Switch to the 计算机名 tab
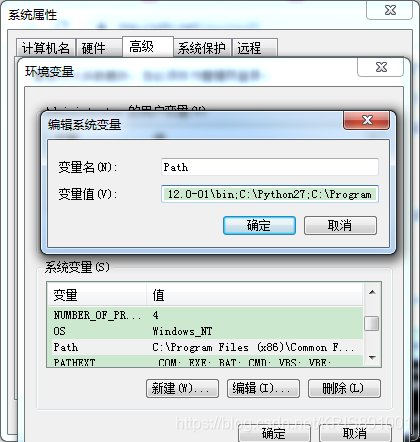Image resolution: width=420 pixels, height=442 pixels. [46, 48]
